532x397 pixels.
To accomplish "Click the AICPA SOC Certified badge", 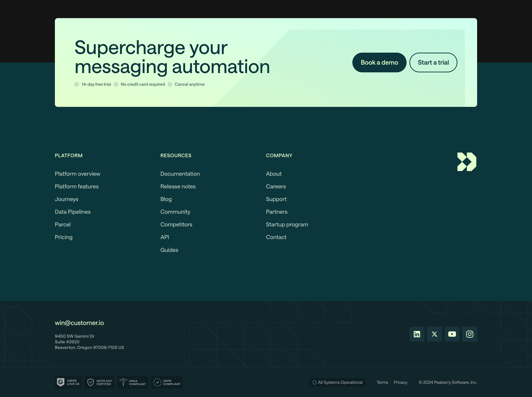I will pyautogui.click(x=99, y=382).
